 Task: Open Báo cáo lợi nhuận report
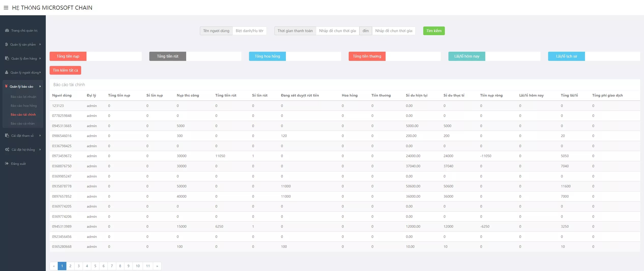(x=23, y=97)
